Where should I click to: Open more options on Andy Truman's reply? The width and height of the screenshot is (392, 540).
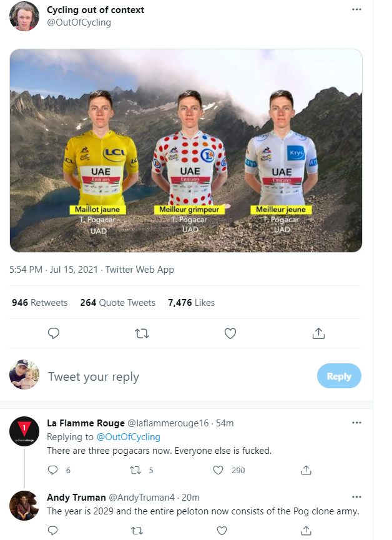(356, 497)
